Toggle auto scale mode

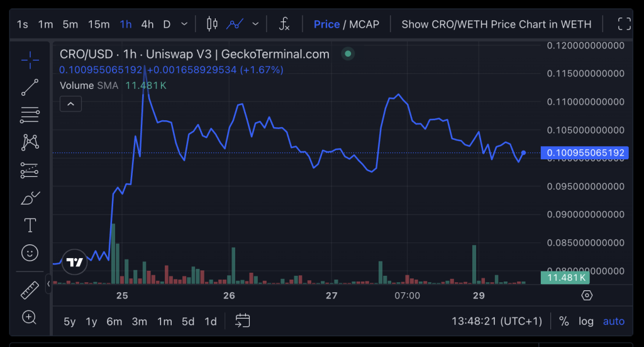coord(614,321)
